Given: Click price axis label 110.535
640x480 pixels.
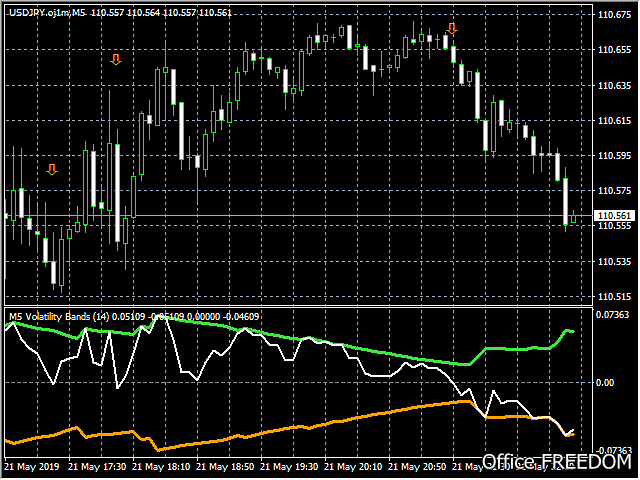Looking at the screenshot, I should [614, 262].
